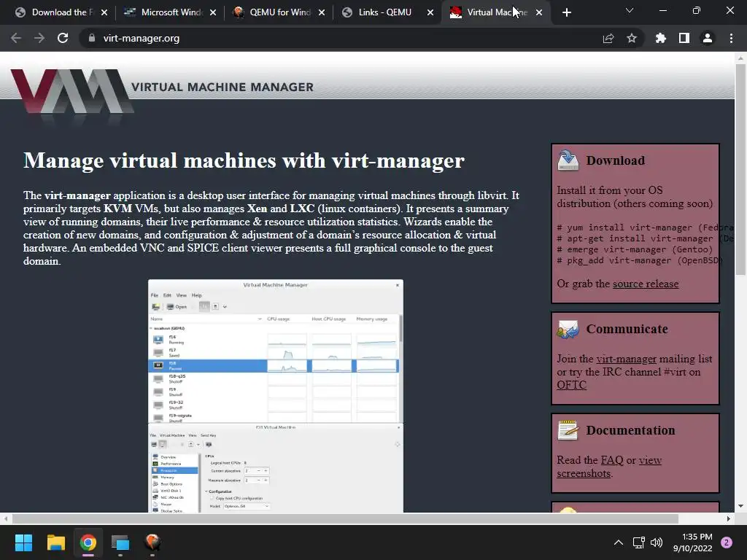Open the tab search dropdown arrow

(x=630, y=10)
